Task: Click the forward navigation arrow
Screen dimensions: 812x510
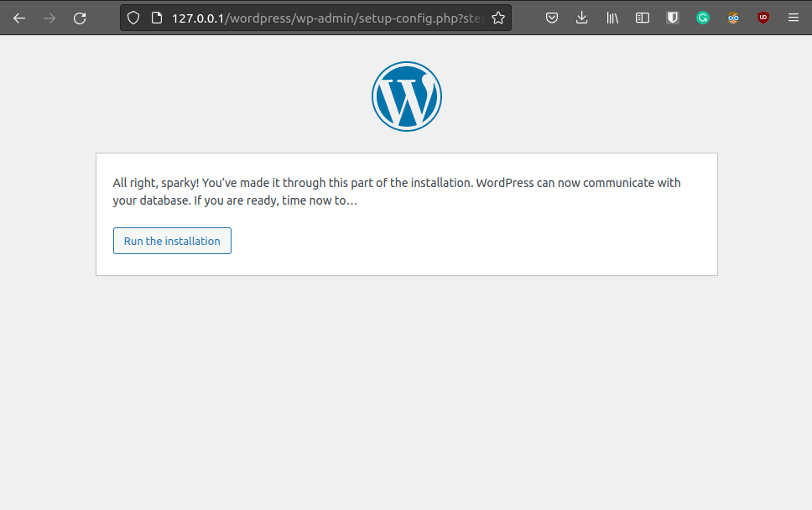Action: 49,18
